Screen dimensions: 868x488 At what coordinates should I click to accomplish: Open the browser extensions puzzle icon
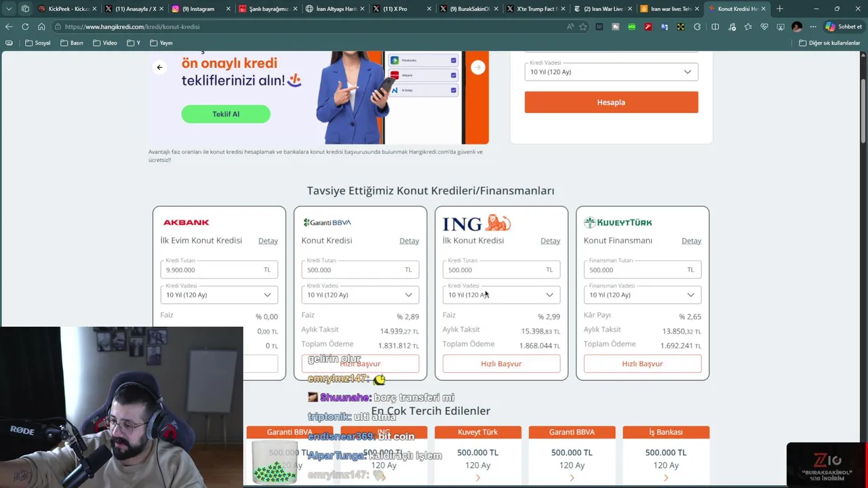[x=697, y=26]
